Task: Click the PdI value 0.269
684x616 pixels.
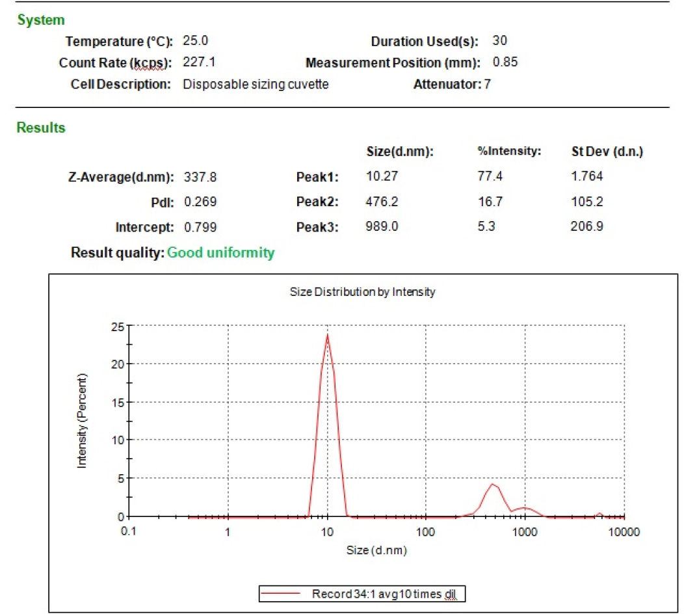Action: 200,202
